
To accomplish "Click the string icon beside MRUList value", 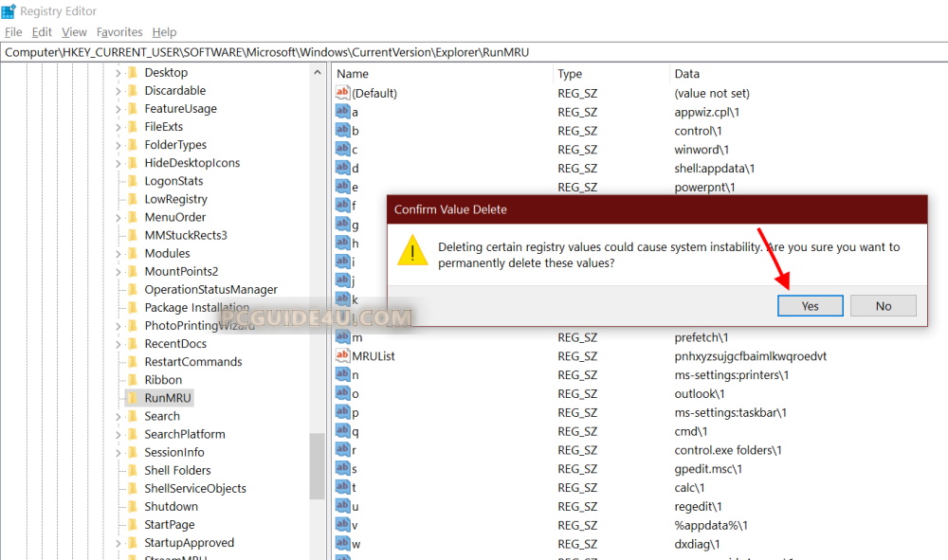I will click(x=343, y=356).
